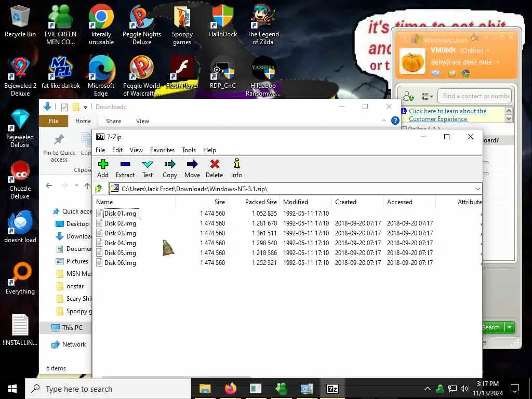
Task: Open the 7-Zip Tools menu
Action: pos(189,150)
